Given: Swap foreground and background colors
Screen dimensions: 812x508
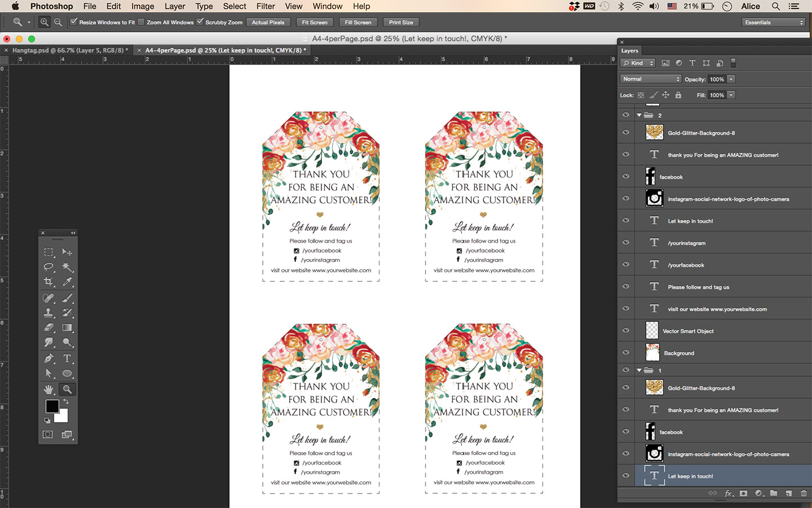Looking at the screenshot, I should pyautogui.click(x=65, y=401).
